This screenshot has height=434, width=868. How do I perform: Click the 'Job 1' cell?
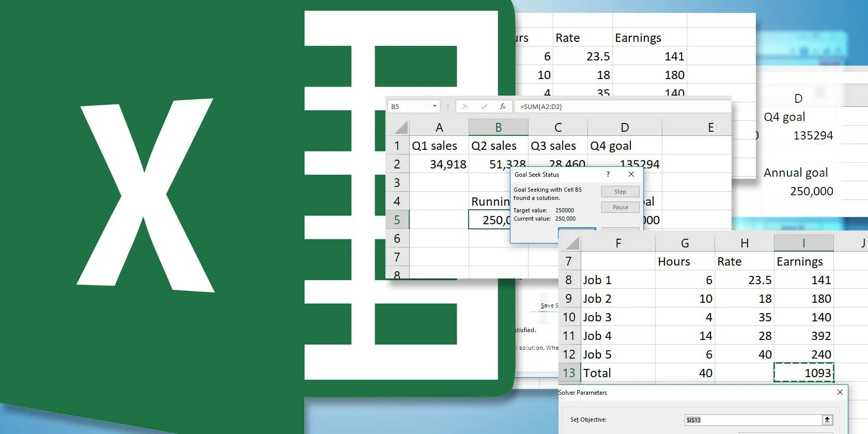point(618,280)
